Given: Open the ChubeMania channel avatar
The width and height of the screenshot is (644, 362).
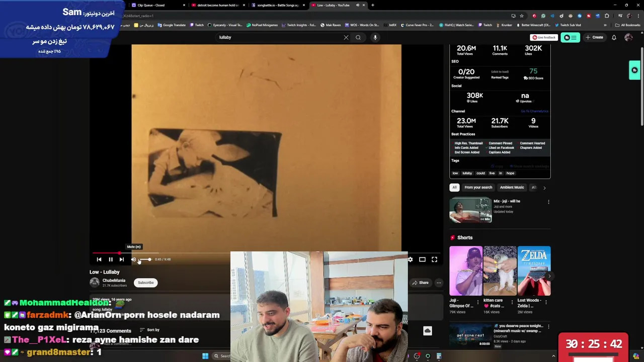Looking at the screenshot, I should pyautogui.click(x=95, y=283).
